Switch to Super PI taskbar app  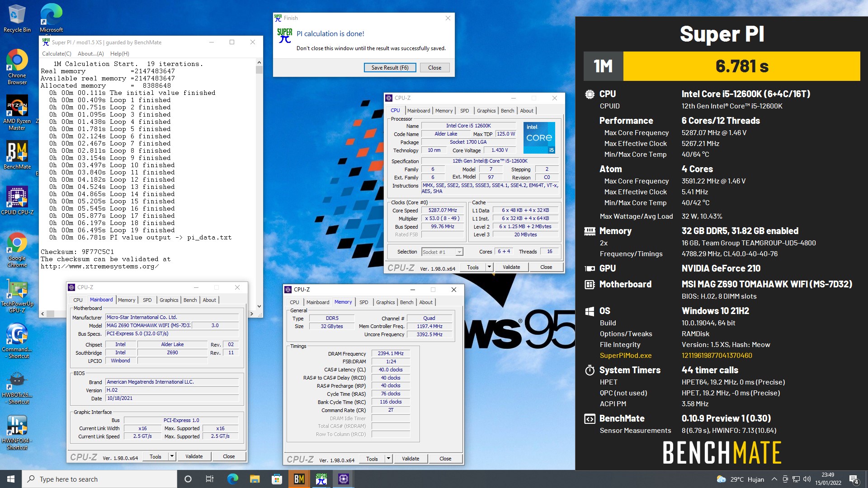[x=321, y=479]
